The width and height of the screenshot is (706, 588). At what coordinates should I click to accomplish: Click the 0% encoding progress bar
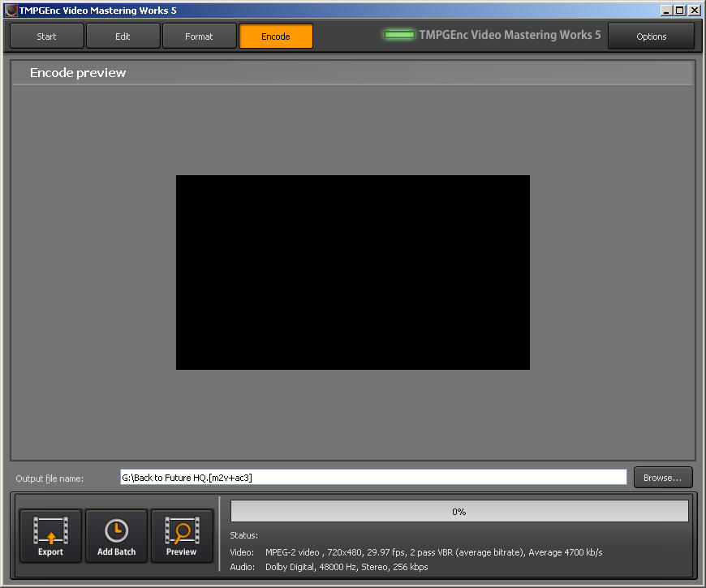[459, 511]
